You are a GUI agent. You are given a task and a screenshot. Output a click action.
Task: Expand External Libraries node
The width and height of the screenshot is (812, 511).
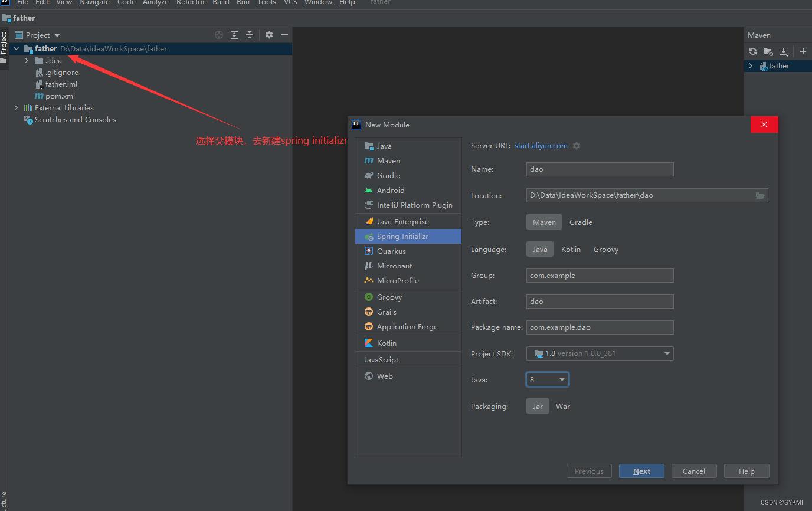coord(16,108)
